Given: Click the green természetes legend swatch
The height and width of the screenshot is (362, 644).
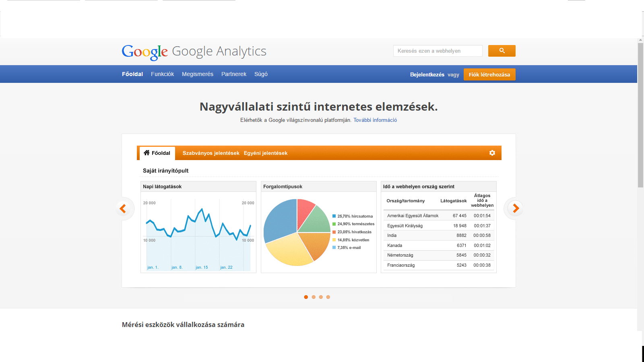Looking at the screenshot, I should click(334, 224).
